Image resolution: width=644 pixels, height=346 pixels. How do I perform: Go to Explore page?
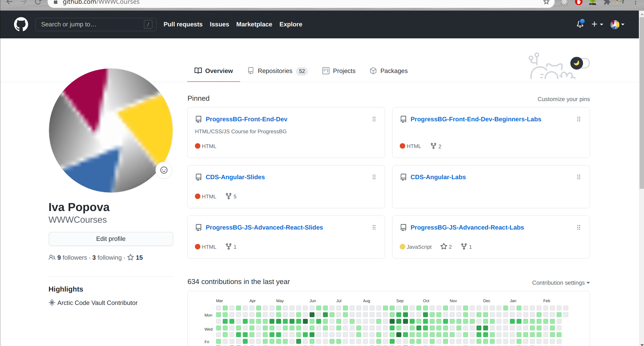coord(291,24)
